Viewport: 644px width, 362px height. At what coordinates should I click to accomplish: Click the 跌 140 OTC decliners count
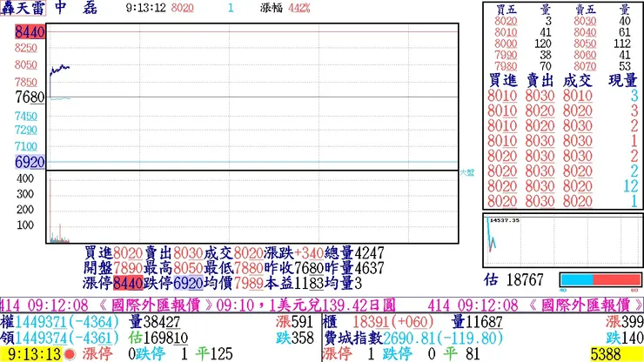tap(624, 339)
